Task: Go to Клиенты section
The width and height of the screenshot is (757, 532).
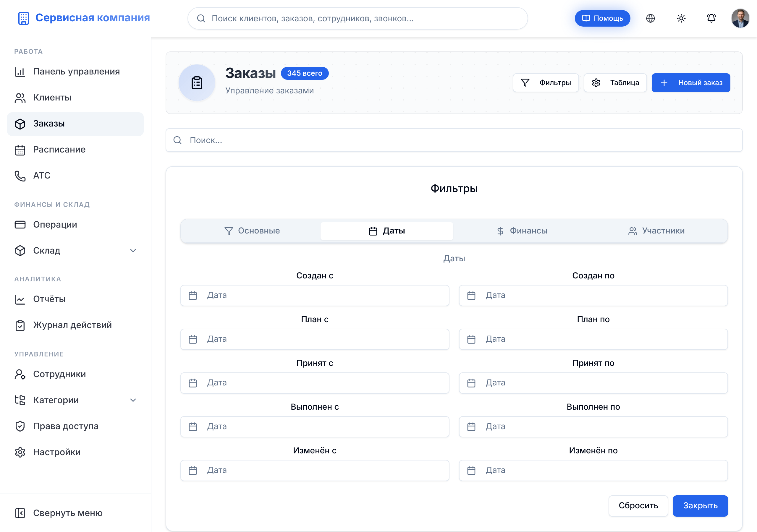Action: coord(75,98)
